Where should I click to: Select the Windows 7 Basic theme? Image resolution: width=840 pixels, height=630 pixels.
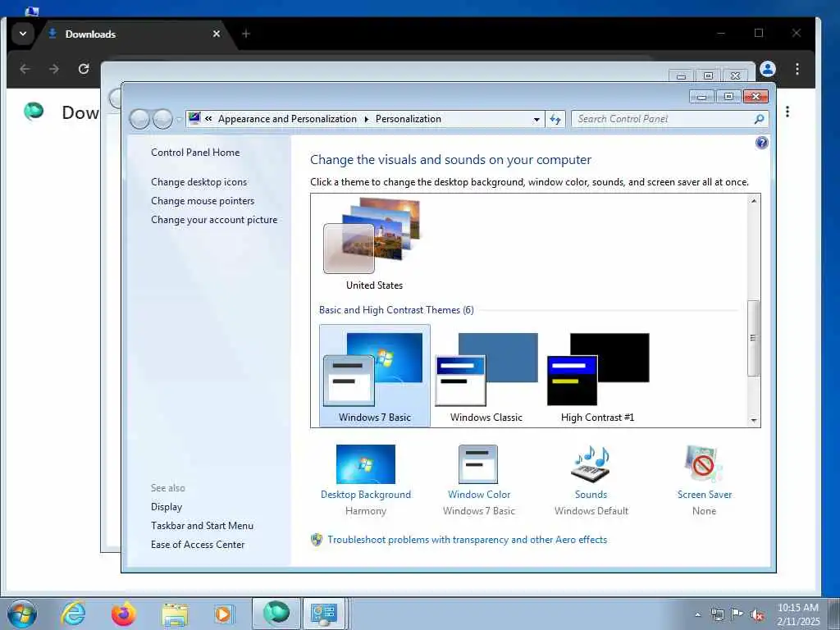[x=374, y=376]
